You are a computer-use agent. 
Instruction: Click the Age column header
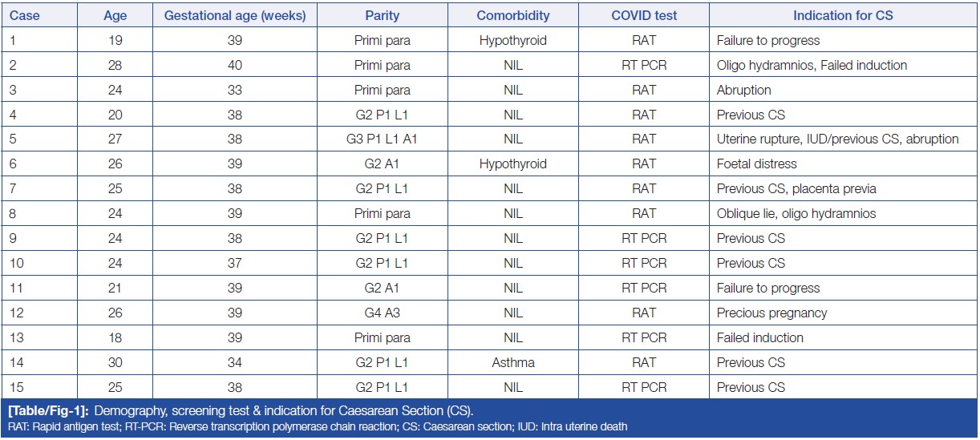(x=115, y=15)
